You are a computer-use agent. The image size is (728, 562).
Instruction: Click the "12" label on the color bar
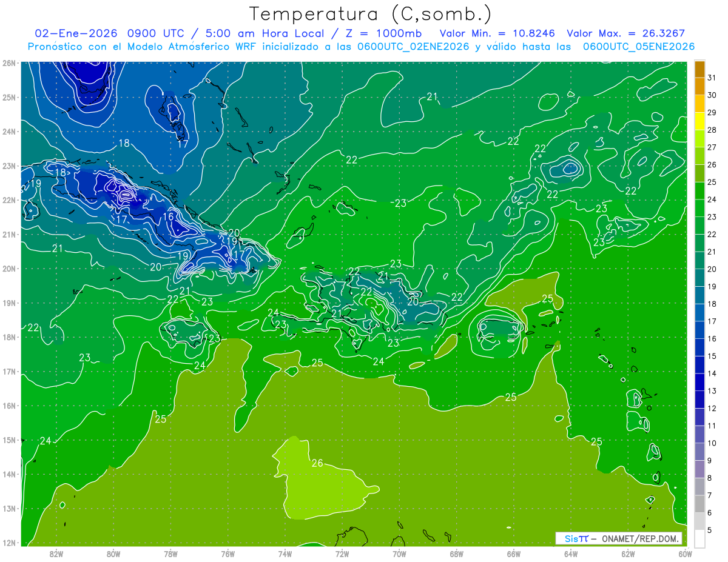tap(712, 408)
